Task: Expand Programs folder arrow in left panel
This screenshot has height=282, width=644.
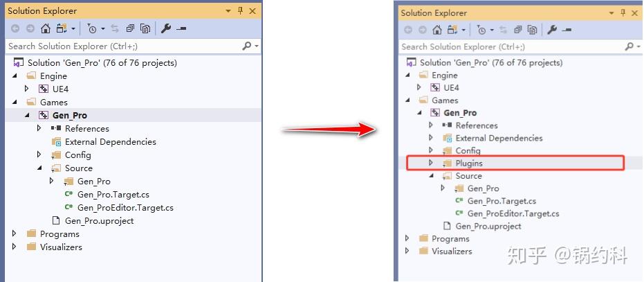Action: (x=15, y=233)
